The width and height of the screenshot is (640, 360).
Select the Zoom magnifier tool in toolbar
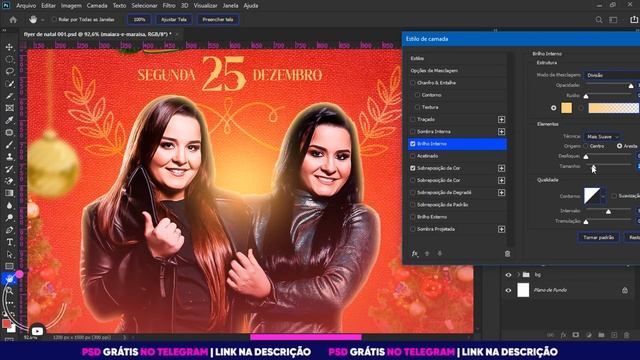[x=9, y=291]
